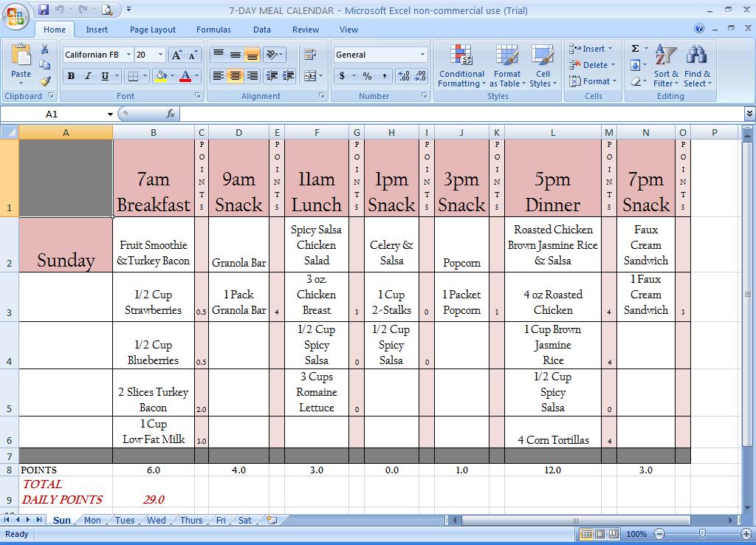The image size is (756, 545).
Task: Switch to the Formulas tab
Action: coord(213,30)
